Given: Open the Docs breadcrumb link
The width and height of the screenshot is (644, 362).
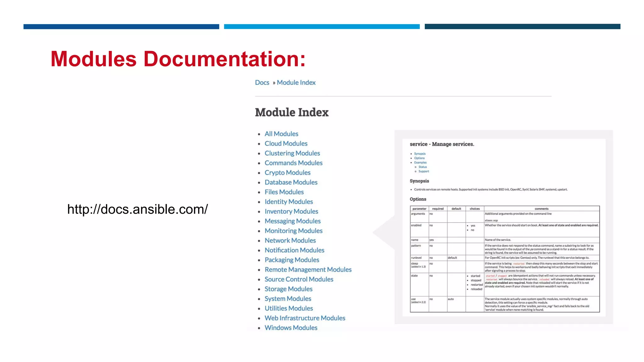Looking at the screenshot, I should (x=262, y=82).
